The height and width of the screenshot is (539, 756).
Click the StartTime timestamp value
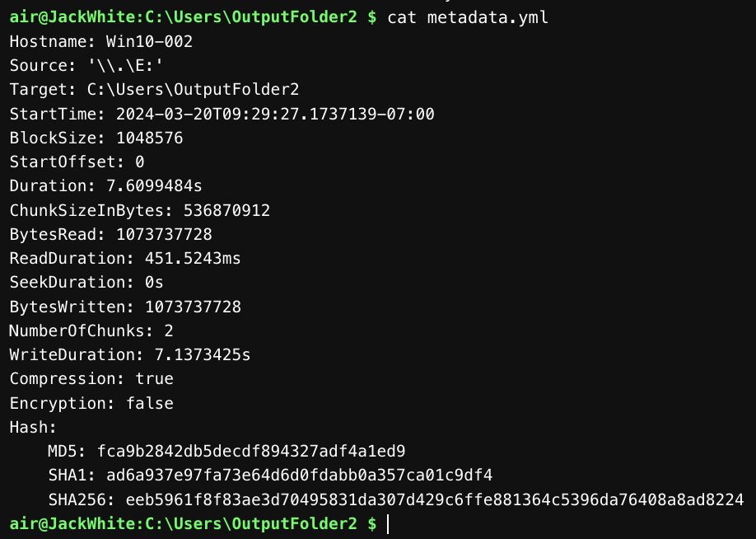click(x=275, y=114)
